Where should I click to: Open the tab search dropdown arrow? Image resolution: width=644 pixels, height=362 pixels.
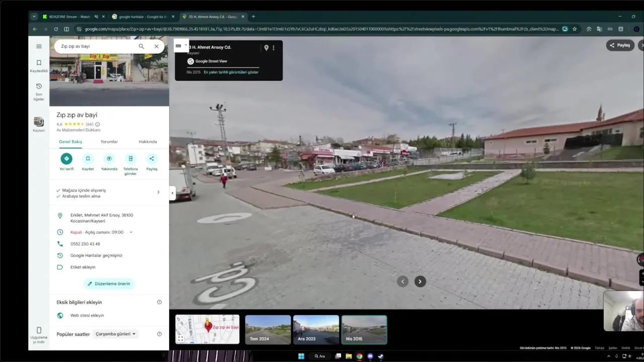[34, 17]
